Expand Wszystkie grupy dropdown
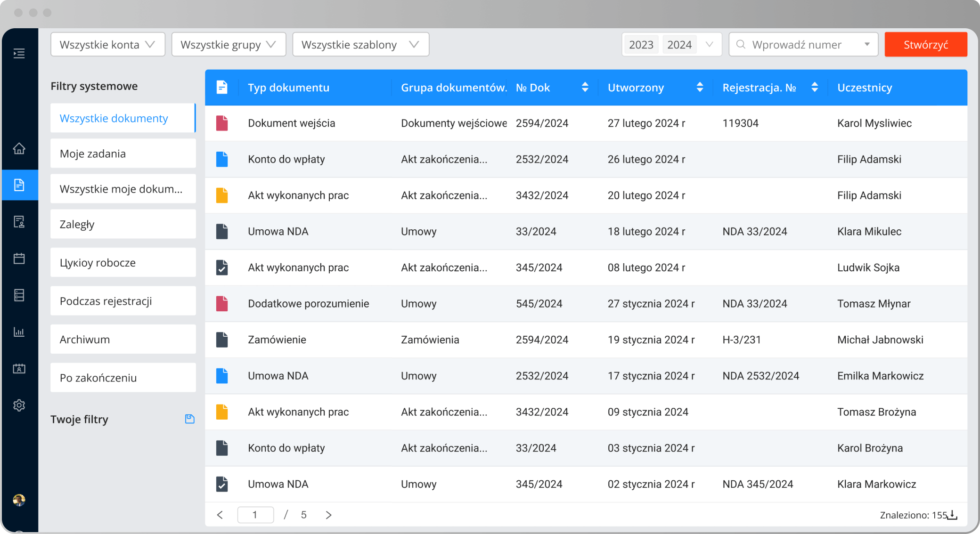The height and width of the screenshot is (534, 980). coord(229,44)
